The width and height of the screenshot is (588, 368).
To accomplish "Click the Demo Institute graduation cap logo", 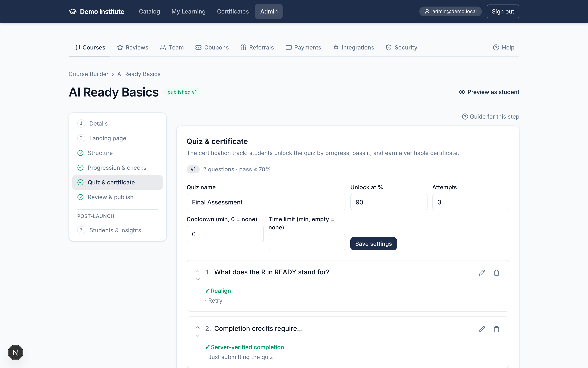I will (73, 11).
